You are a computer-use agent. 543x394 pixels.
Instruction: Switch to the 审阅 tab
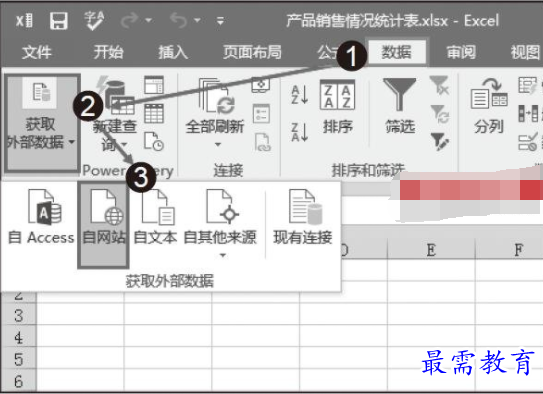point(461,52)
